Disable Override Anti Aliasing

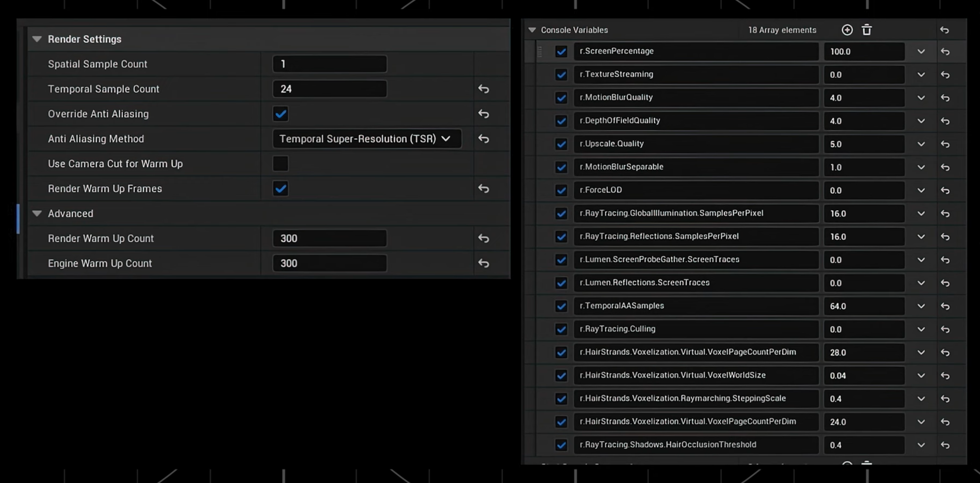(280, 114)
